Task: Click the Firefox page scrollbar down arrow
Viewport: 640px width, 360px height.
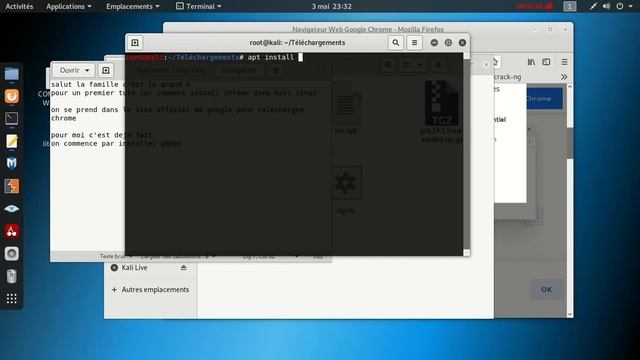Action: [x=570, y=314]
